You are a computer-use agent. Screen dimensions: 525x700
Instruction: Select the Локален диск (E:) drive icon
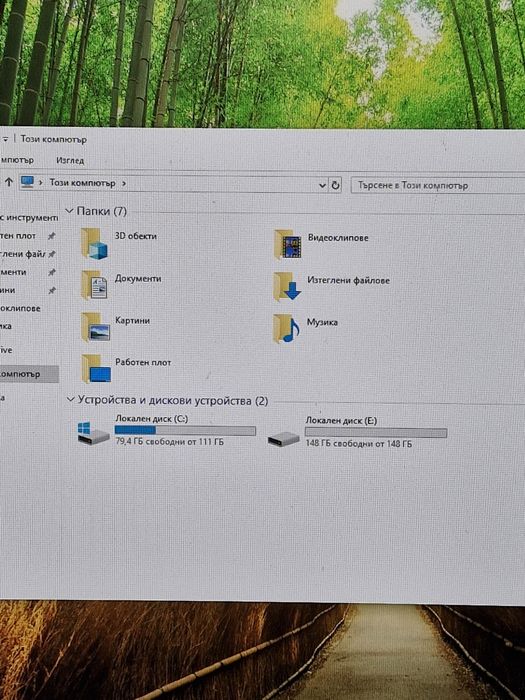pos(283,438)
